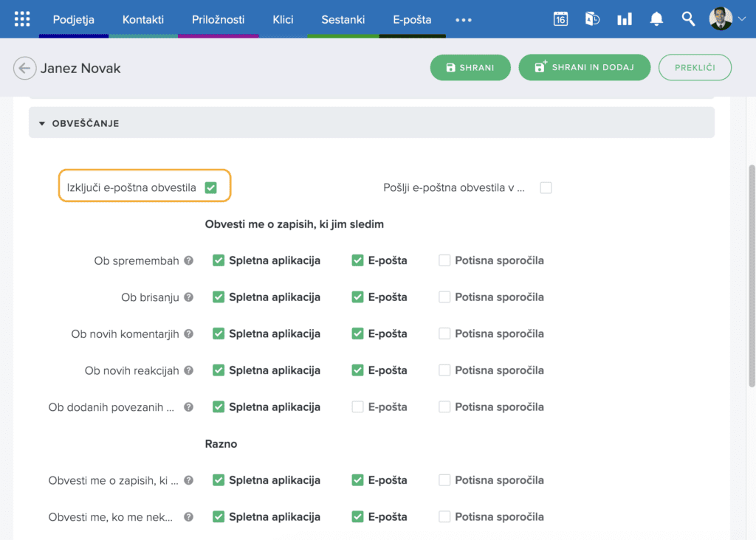Enable Potisna sporočila for Ob novih komentarjih

click(x=444, y=333)
